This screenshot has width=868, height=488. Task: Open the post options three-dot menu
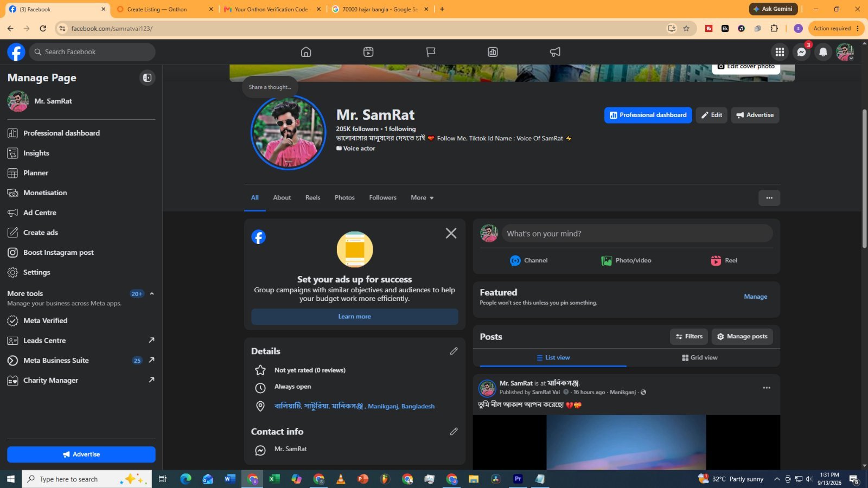(767, 388)
